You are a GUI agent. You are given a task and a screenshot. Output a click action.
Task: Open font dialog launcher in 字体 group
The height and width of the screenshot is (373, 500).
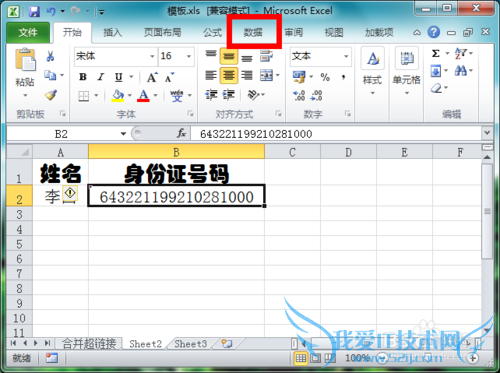click(x=190, y=114)
